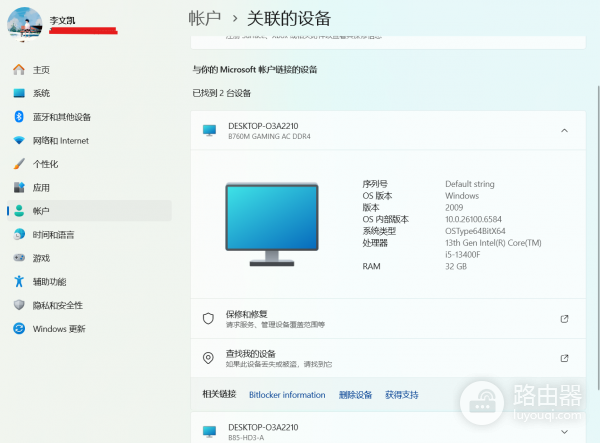
Task: Open the Find my device (查找我的设备) external link icon
Action: coord(564,358)
